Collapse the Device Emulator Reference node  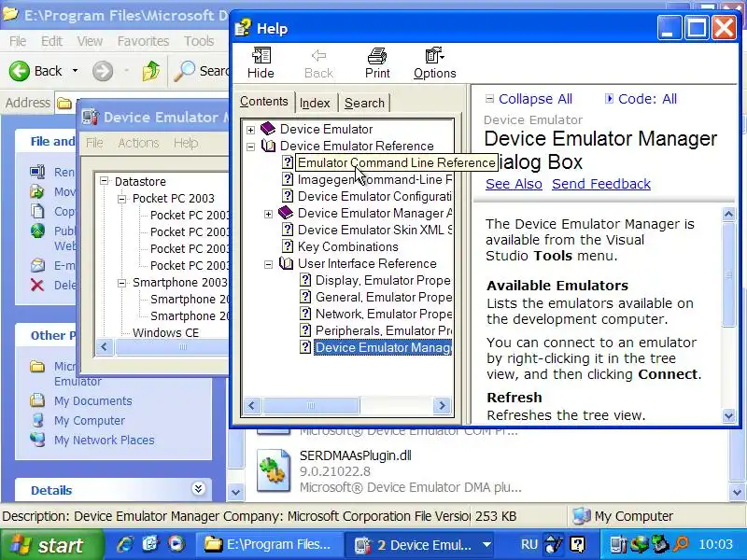point(250,147)
